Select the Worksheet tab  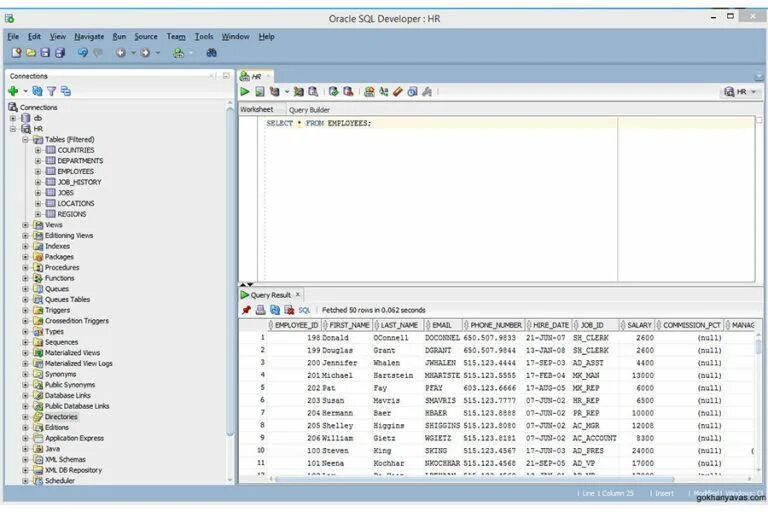(257, 109)
